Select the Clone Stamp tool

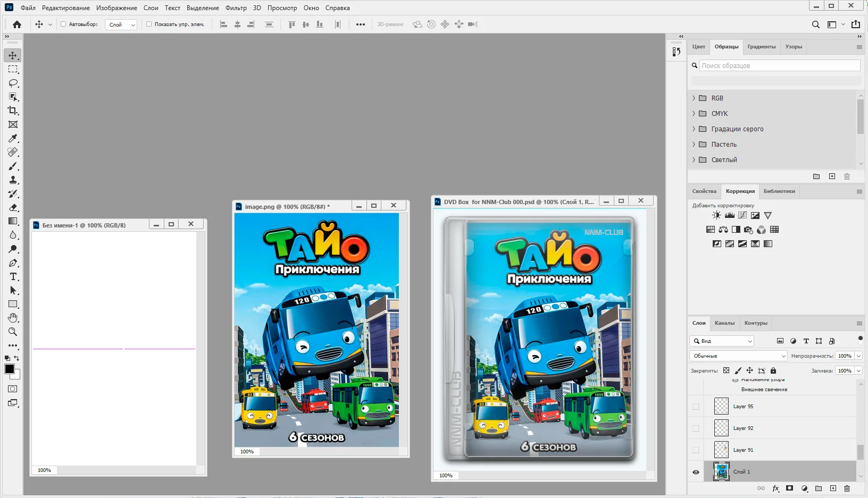[13, 180]
